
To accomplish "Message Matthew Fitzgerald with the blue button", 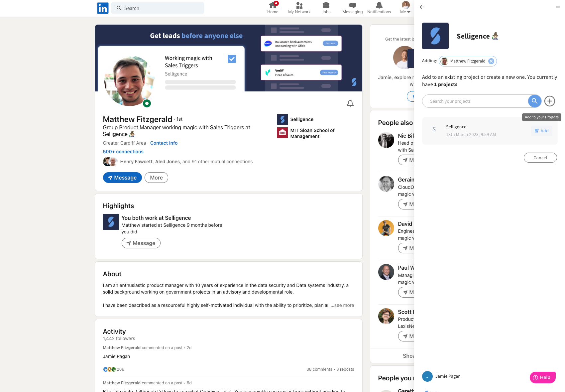I will click(x=122, y=178).
